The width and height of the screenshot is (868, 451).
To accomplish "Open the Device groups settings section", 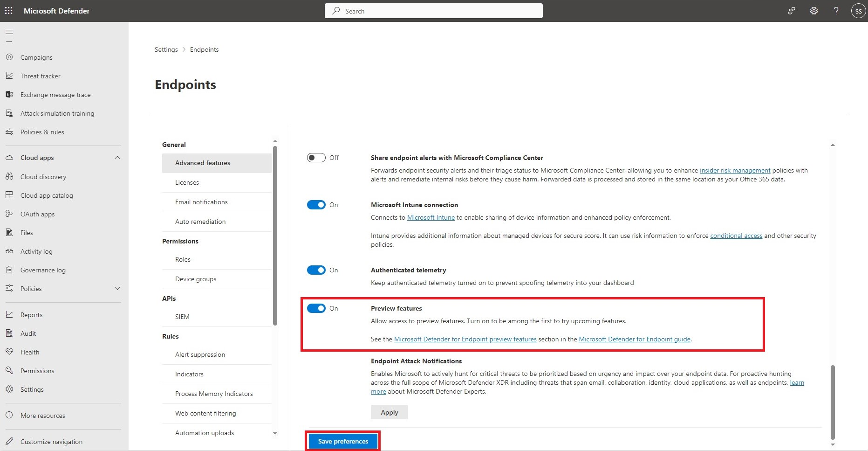I will [x=196, y=278].
